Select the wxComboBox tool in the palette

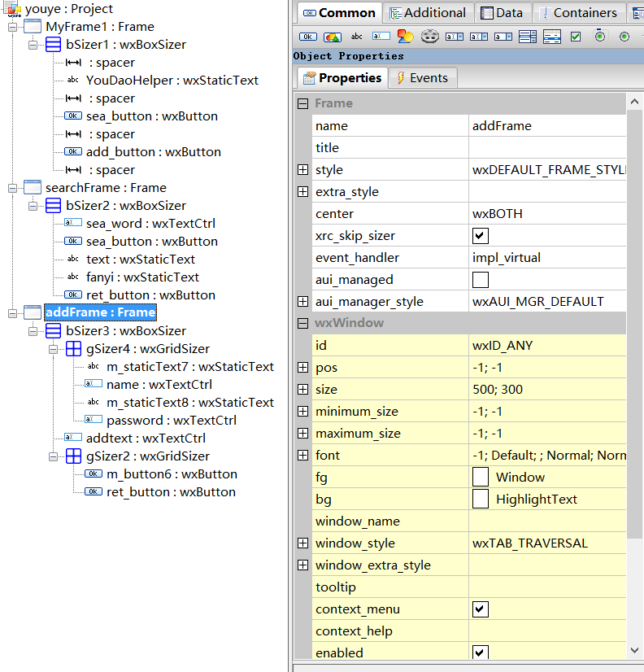(455, 37)
